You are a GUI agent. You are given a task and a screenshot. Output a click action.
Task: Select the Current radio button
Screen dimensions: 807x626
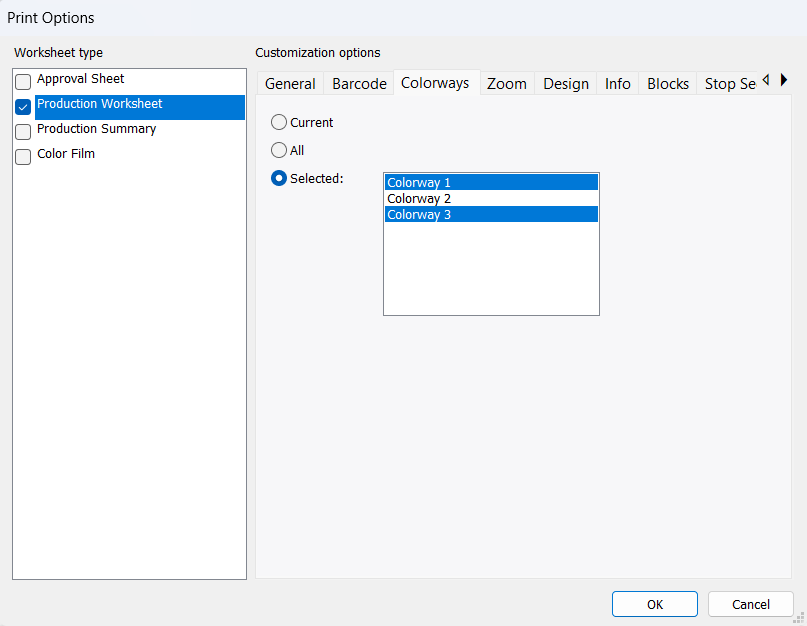(279, 122)
